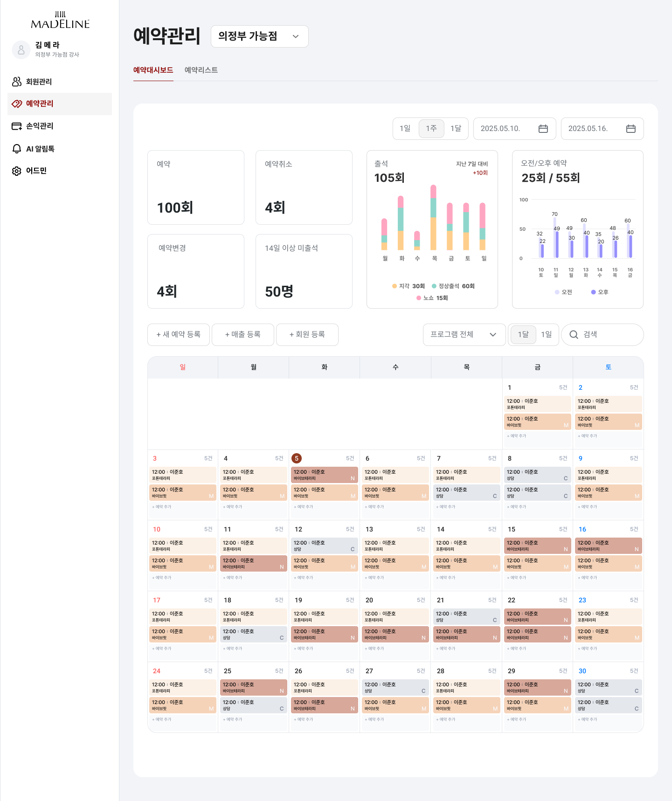Click the 25회 / 55회 value
Viewport: 672px width, 801px height.
pos(551,178)
